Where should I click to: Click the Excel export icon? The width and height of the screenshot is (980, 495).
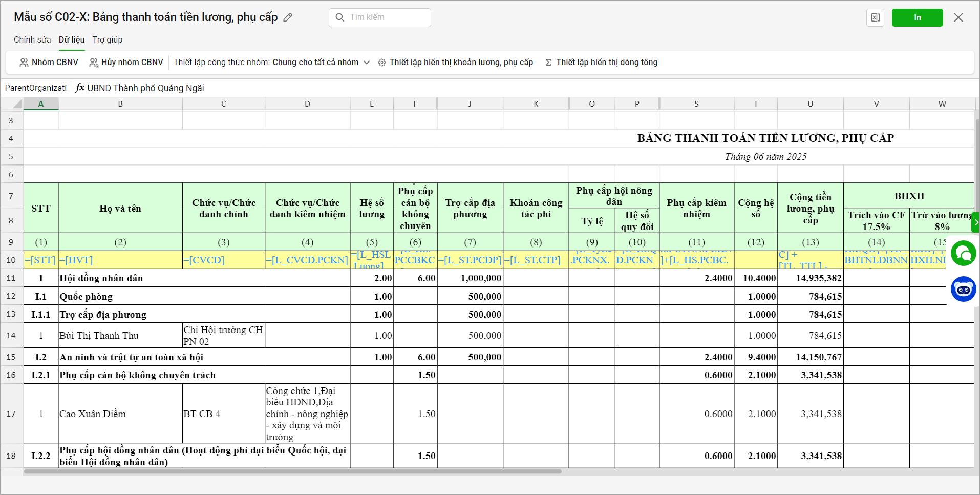[x=875, y=17]
